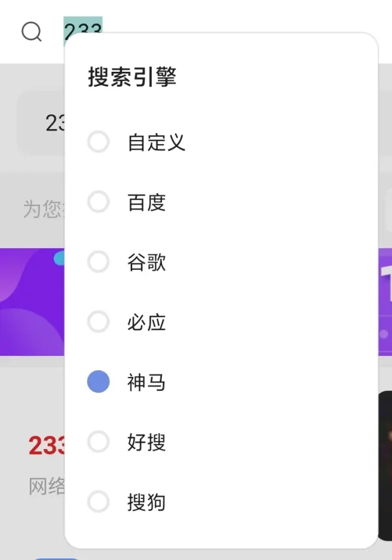
Task: Open the red 233 search result title
Action: coord(45,446)
